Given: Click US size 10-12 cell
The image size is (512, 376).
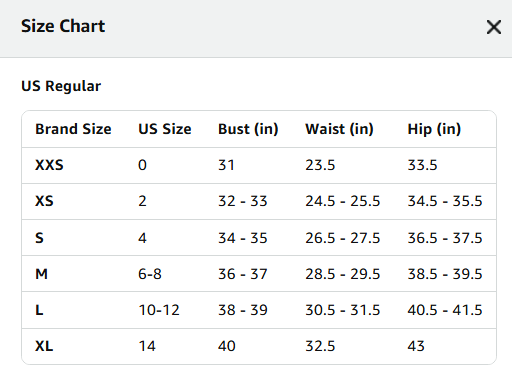Looking at the screenshot, I should coord(159,310).
